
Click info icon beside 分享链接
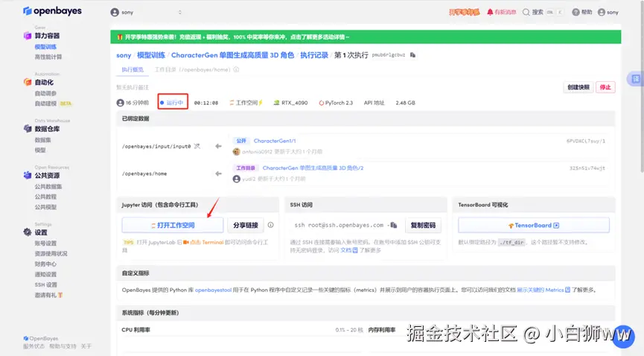pyautogui.click(x=271, y=225)
